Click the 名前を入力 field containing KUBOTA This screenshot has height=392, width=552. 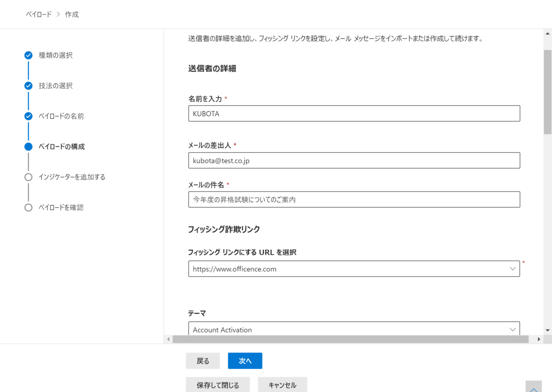coord(354,114)
